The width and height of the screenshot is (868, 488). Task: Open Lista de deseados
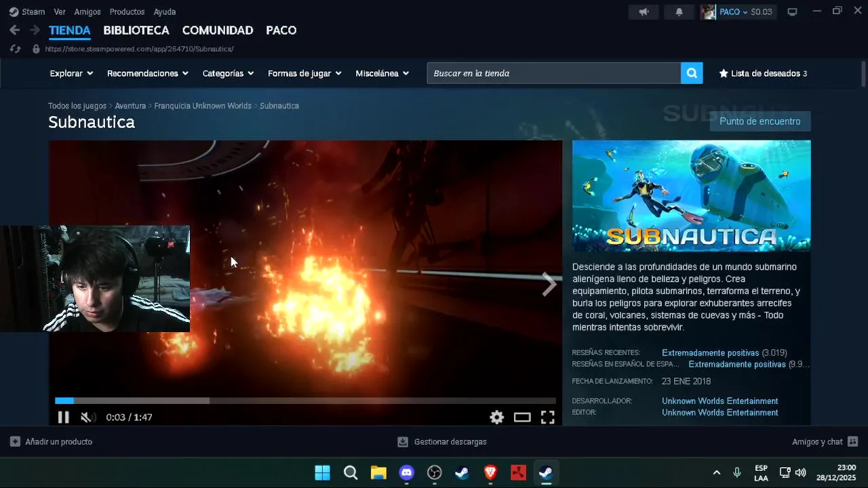(763, 73)
